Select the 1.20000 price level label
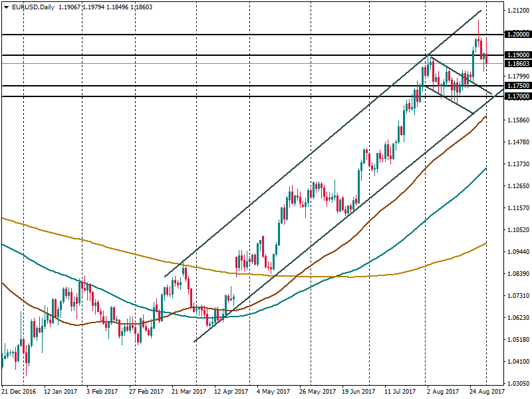Image resolution: width=532 pixels, height=399 pixels. click(517, 34)
